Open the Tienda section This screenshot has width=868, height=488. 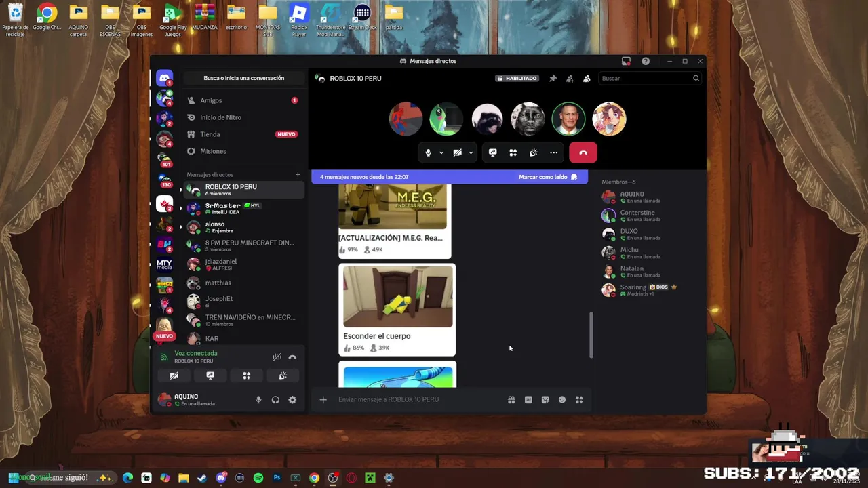pyautogui.click(x=243, y=134)
